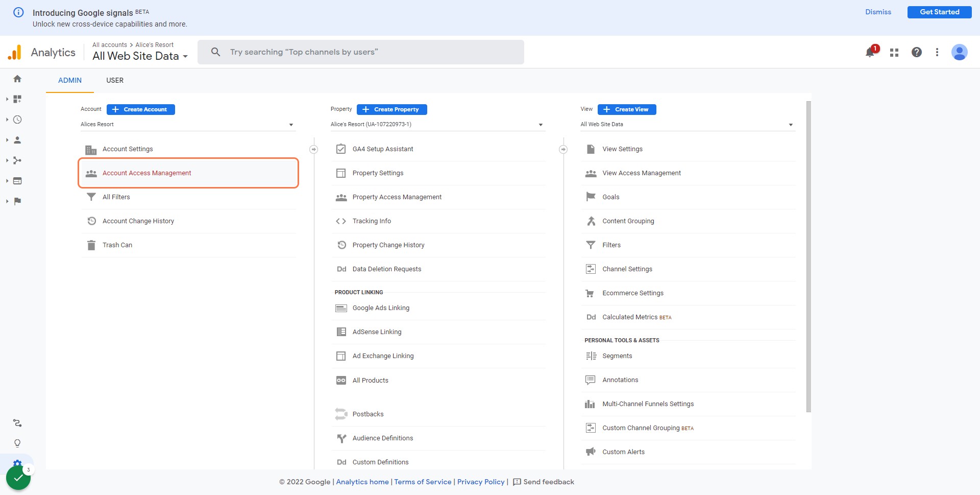Open the Conversions flag icon in sidebar
The height and width of the screenshot is (495, 980).
point(17,201)
